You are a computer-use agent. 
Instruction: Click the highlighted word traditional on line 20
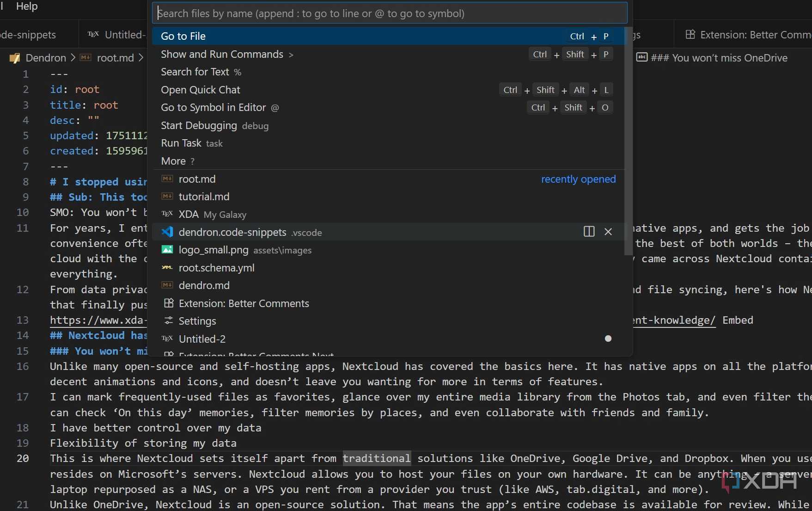pyautogui.click(x=377, y=458)
